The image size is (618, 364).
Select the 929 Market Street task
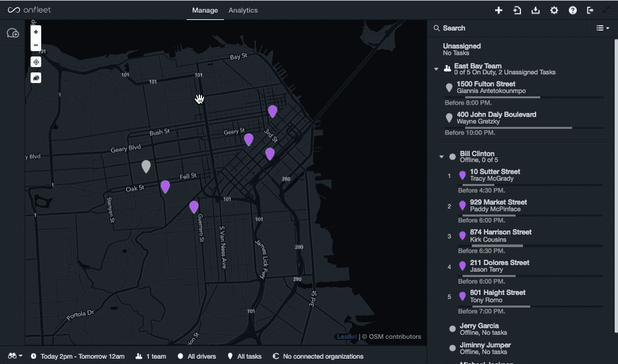(x=498, y=205)
